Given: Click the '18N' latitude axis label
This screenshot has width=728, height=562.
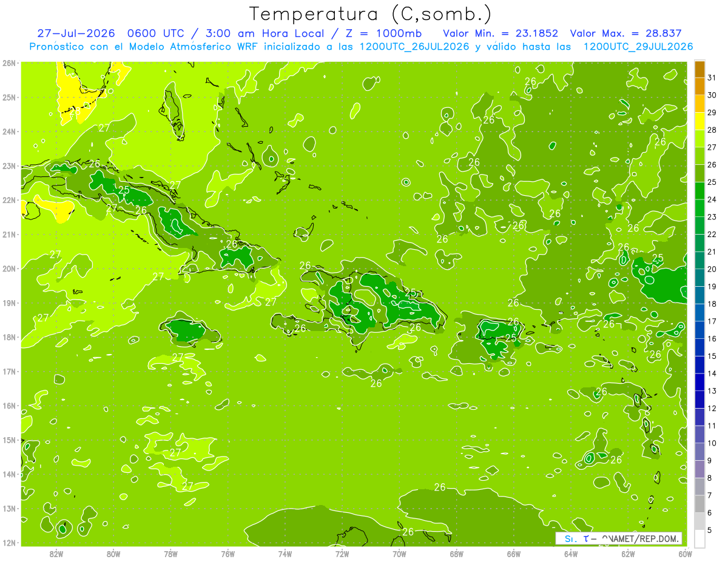Looking at the screenshot, I should point(8,337).
